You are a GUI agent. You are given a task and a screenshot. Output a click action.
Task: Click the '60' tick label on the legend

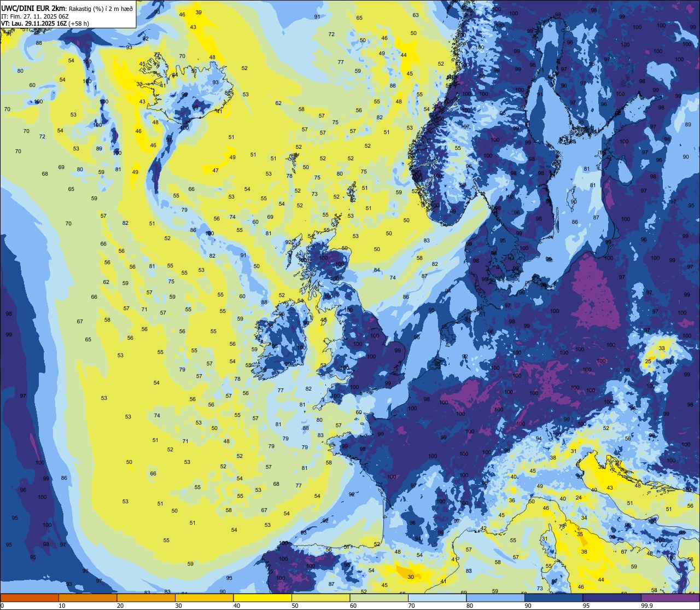[x=353, y=606]
